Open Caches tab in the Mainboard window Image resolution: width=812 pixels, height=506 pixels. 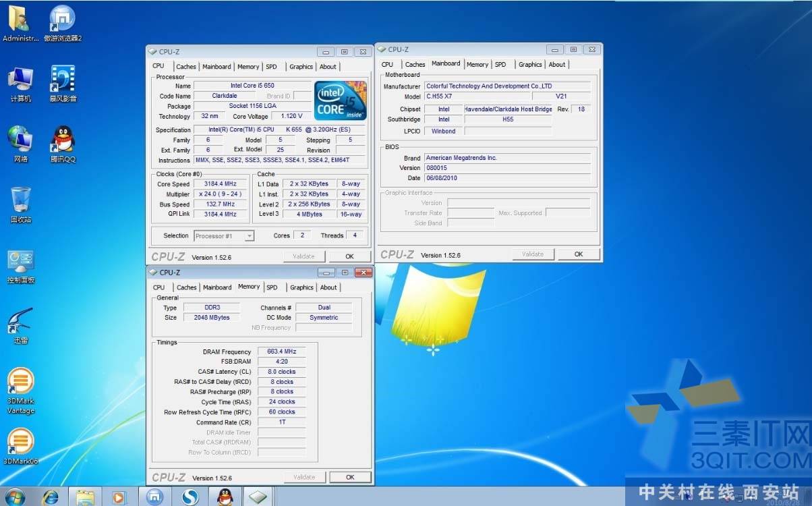point(415,65)
